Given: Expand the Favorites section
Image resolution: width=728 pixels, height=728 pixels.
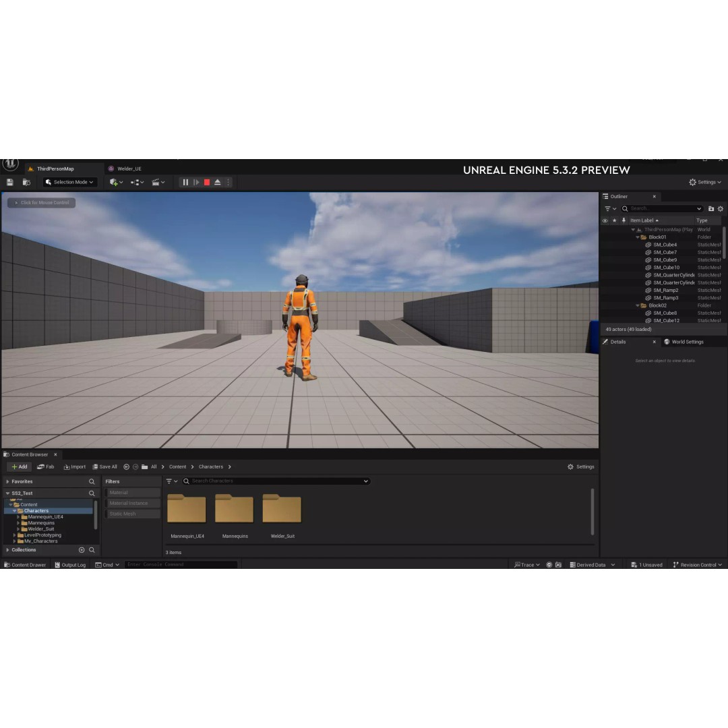Looking at the screenshot, I should (7, 482).
